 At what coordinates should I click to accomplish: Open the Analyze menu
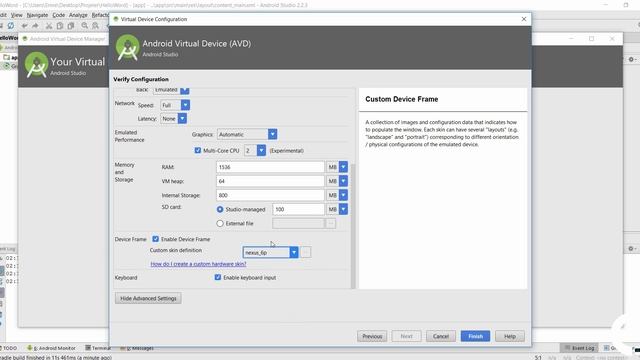pyautogui.click(x=78, y=15)
